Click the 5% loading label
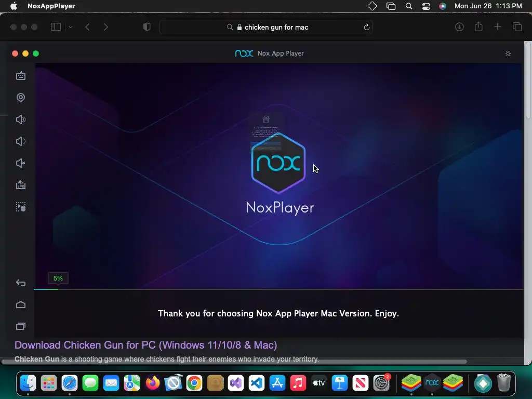 click(x=58, y=278)
